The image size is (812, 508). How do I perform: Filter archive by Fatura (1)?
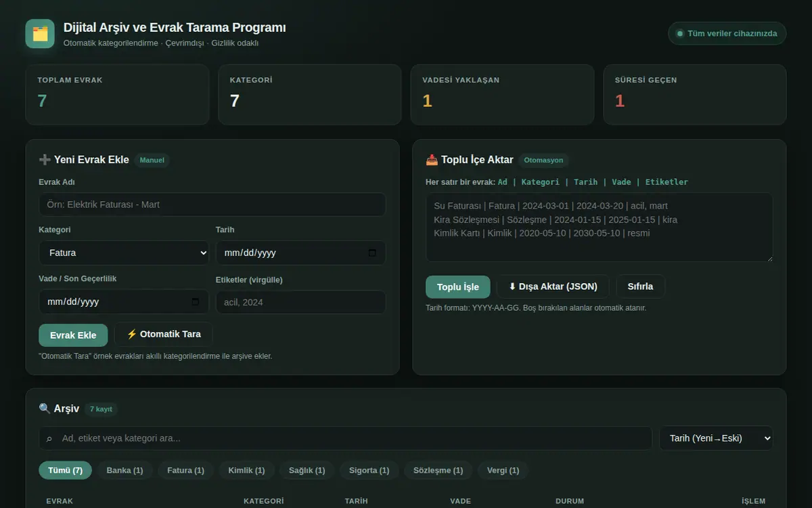pyautogui.click(x=185, y=470)
